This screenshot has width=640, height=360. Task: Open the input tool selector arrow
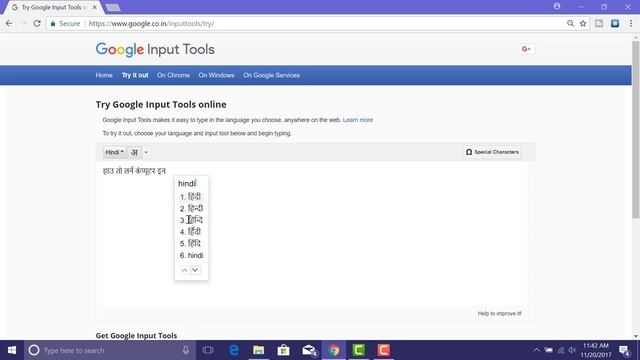(146, 152)
